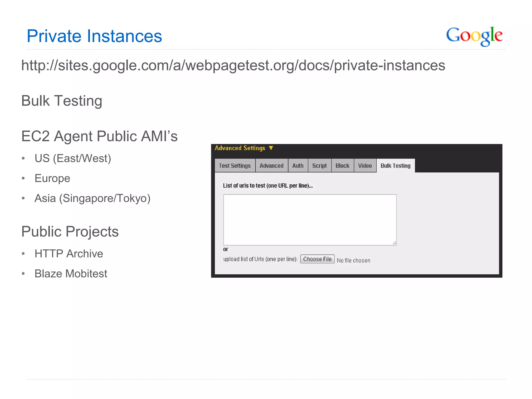Switch to the Advanced tab

coord(271,166)
